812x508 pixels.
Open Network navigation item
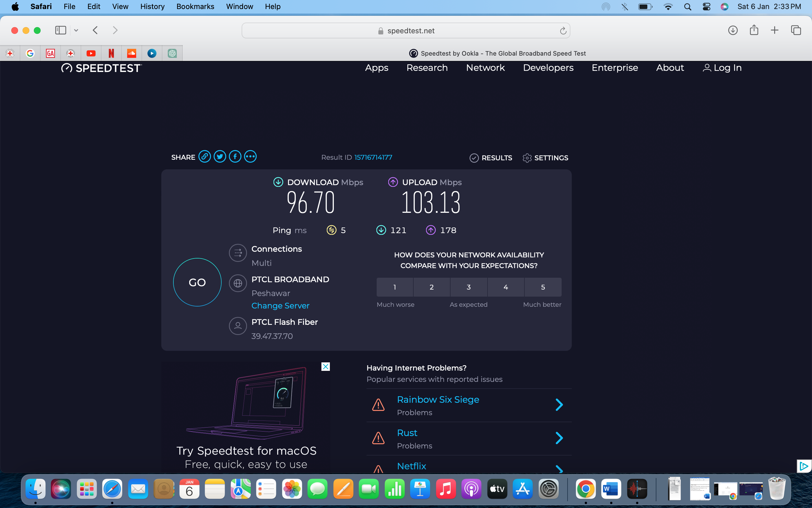click(x=485, y=68)
